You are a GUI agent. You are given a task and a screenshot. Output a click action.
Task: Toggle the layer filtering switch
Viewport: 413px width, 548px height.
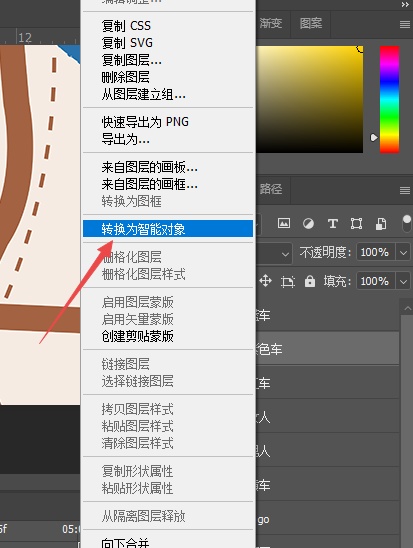(x=407, y=224)
